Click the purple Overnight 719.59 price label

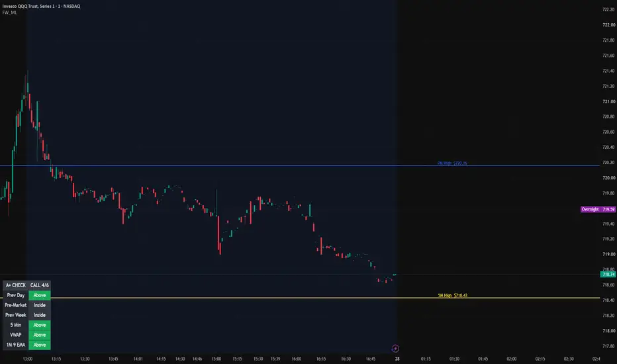pyautogui.click(x=598, y=209)
